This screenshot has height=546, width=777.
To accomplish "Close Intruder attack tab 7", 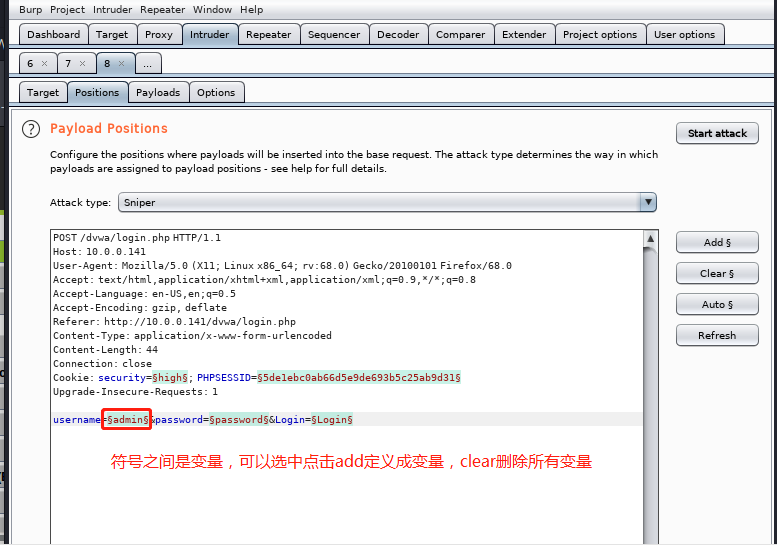I will (x=83, y=63).
